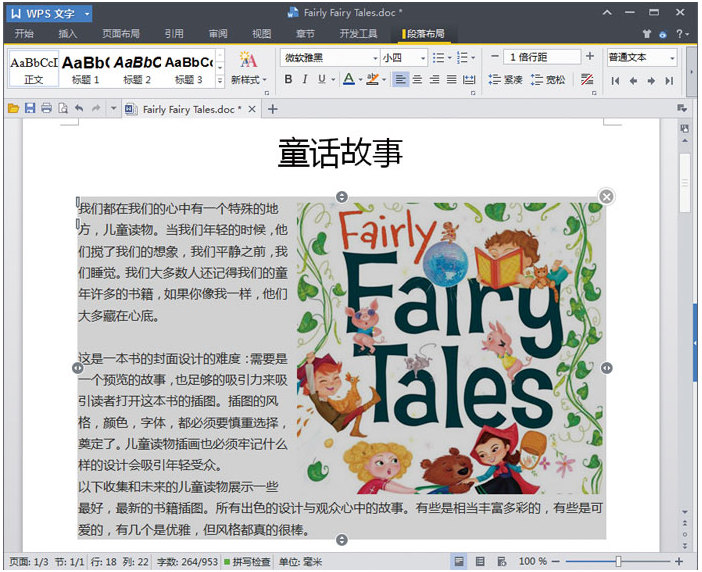Click the zoom slider handle

pyautogui.click(x=618, y=561)
